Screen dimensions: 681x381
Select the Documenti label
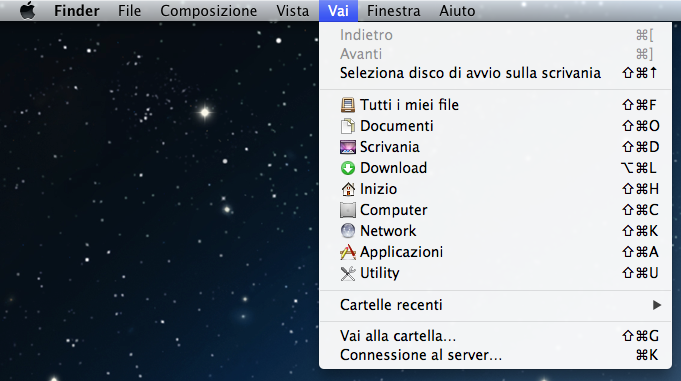tap(397, 126)
